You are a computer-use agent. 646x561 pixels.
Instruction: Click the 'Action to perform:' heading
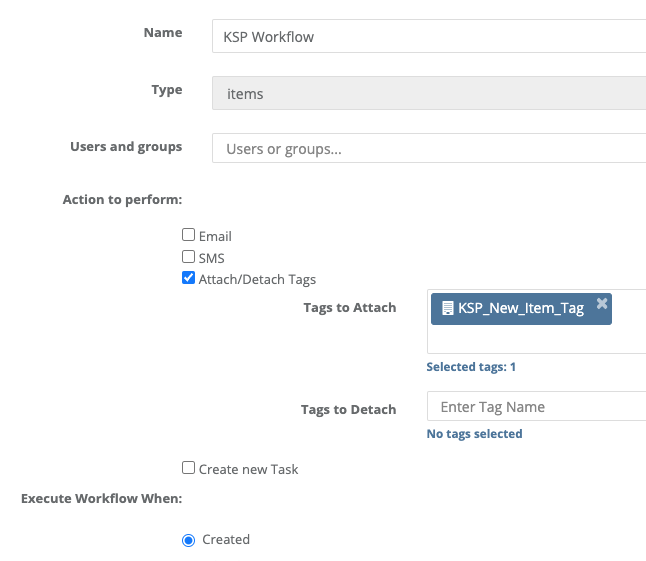click(122, 200)
